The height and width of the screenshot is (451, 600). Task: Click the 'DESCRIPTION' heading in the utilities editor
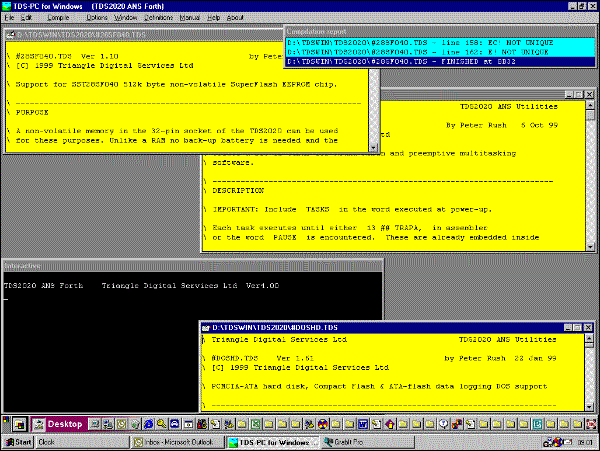[x=238, y=190]
